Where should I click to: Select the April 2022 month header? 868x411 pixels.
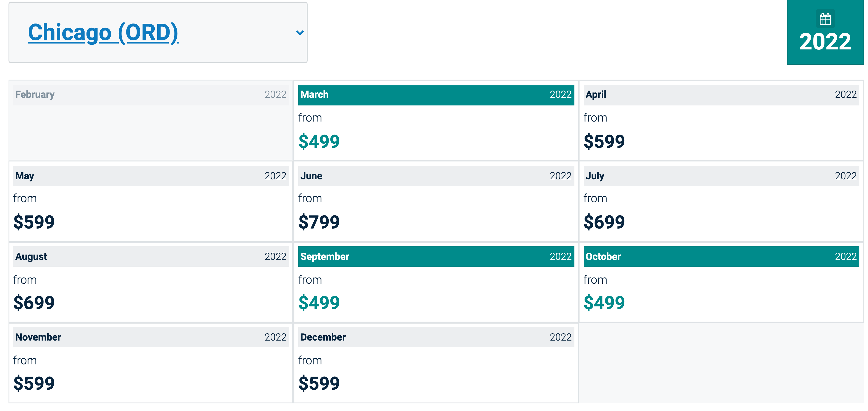721,95
